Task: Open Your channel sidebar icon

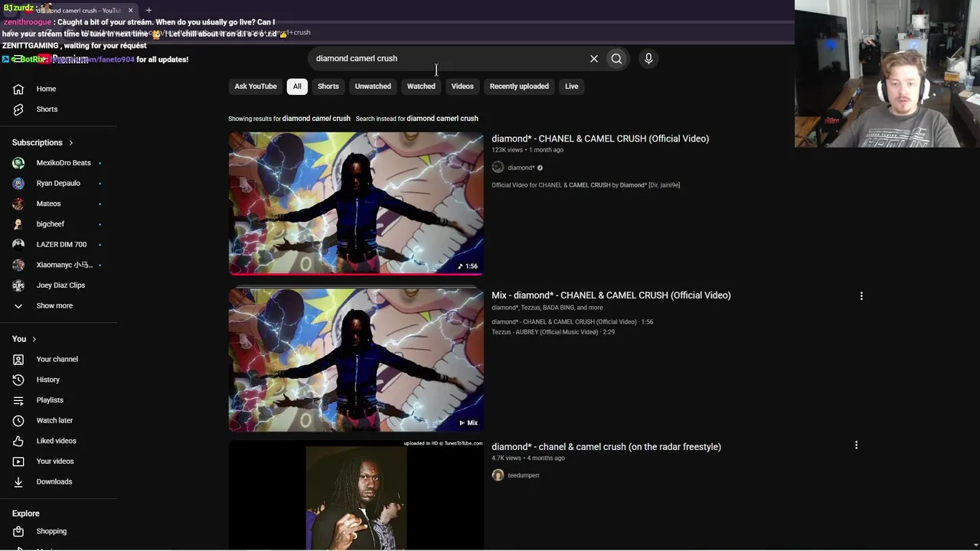Action: pos(18,360)
